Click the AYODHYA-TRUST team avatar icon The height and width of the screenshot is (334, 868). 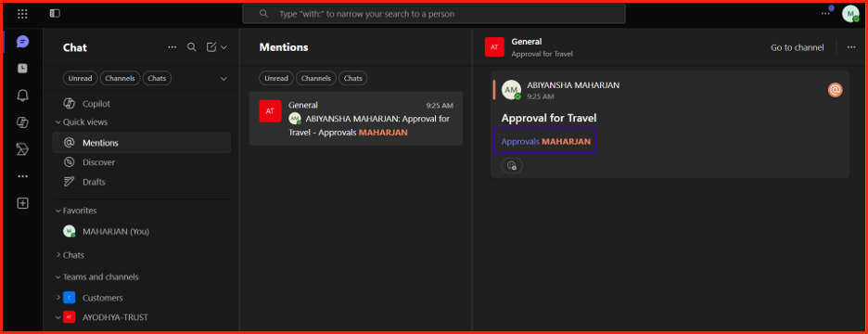coord(70,317)
